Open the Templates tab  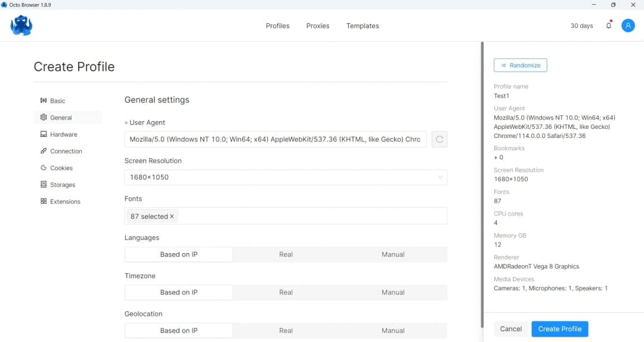(x=363, y=26)
